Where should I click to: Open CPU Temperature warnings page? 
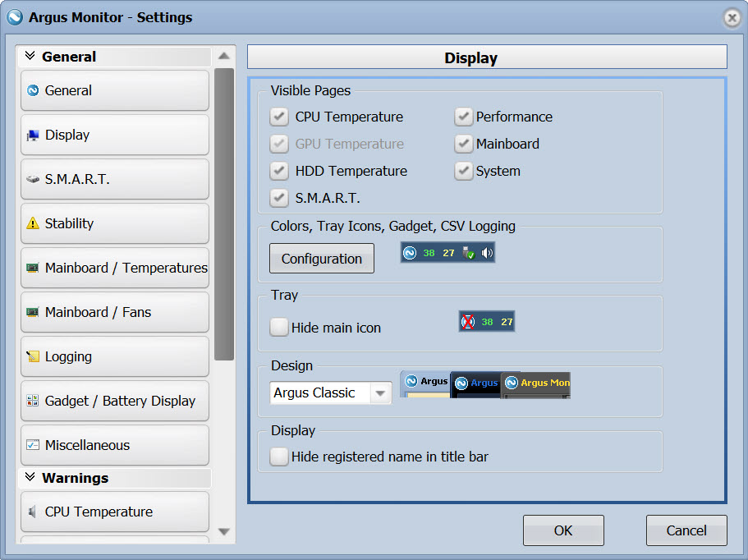[x=115, y=512]
